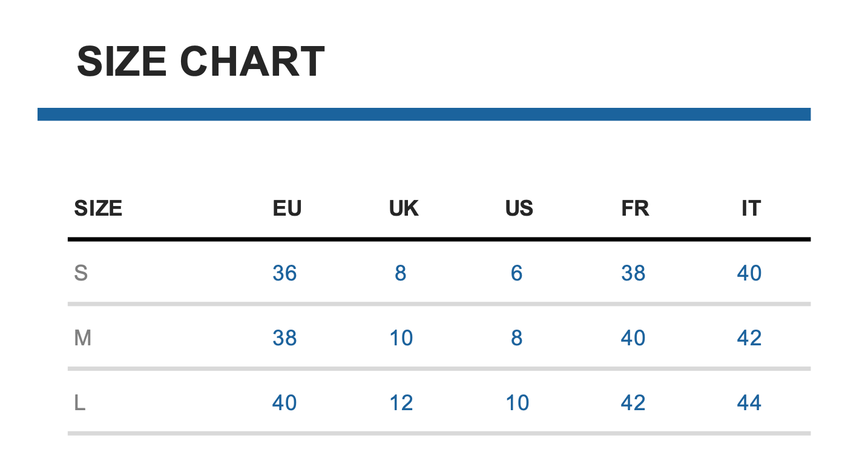Click the EU column header
Viewport: 868px width, 475px height.
pyautogui.click(x=287, y=208)
